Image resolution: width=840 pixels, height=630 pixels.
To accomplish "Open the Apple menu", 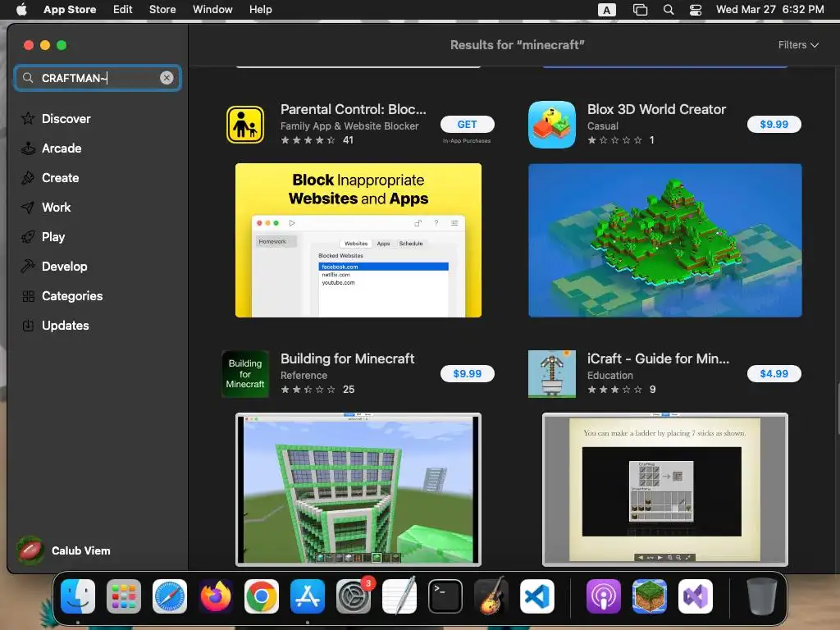I will pyautogui.click(x=21, y=9).
